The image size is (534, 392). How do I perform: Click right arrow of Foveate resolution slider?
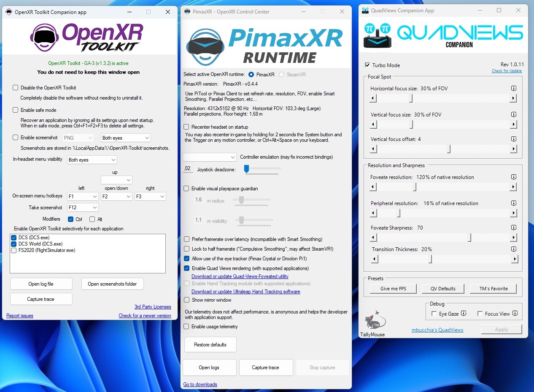tap(513, 187)
